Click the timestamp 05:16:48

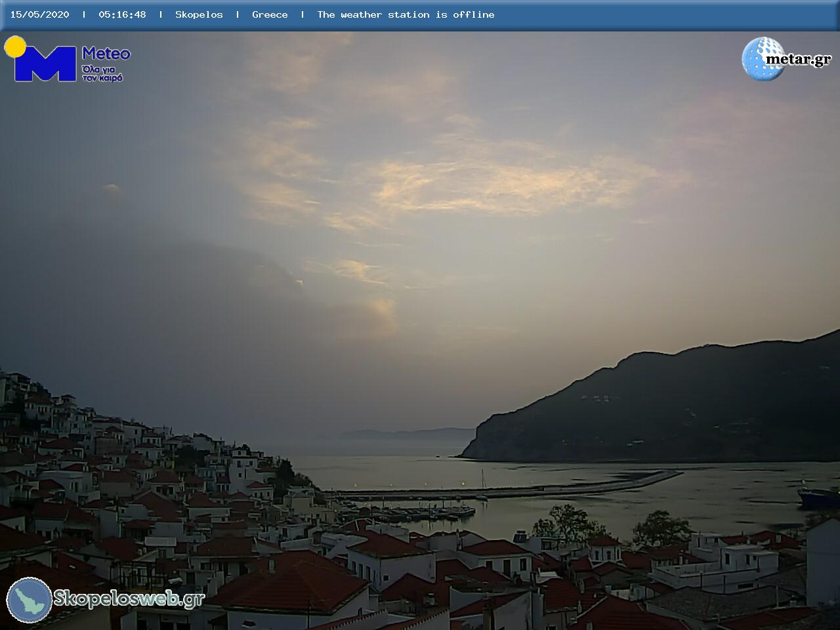122,14
